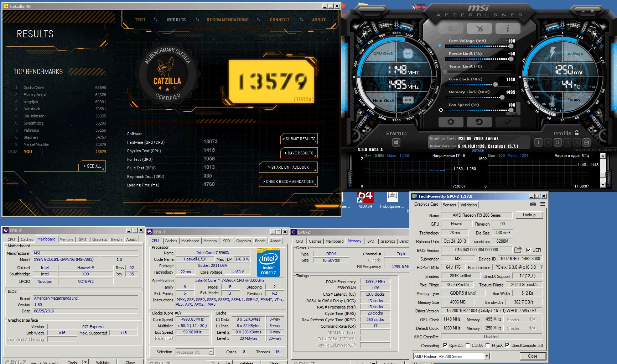Expand Core Voltage blue triangle expander
617x364 pixels.
click(440, 46)
